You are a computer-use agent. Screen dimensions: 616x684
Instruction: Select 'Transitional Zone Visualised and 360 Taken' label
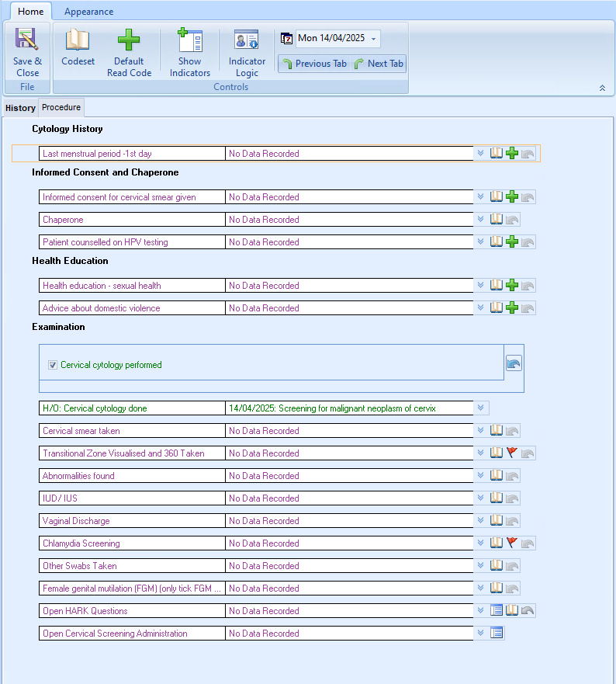[x=123, y=453]
